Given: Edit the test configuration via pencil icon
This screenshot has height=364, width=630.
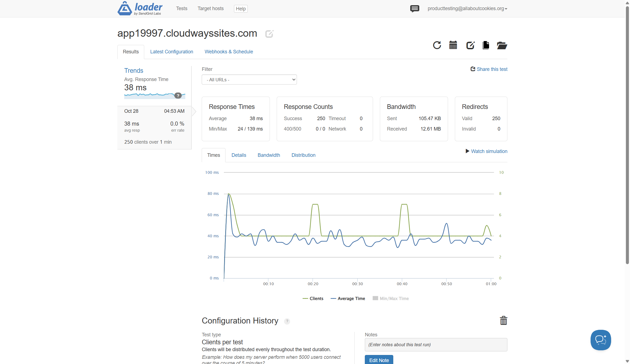Looking at the screenshot, I should (x=470, y=45).
